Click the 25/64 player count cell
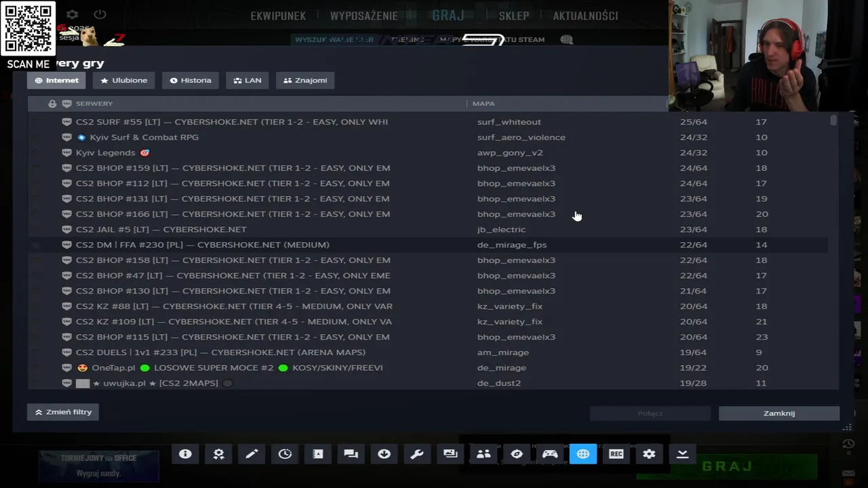Viewport: 868px width, 488px height. [x=693, y=122]
